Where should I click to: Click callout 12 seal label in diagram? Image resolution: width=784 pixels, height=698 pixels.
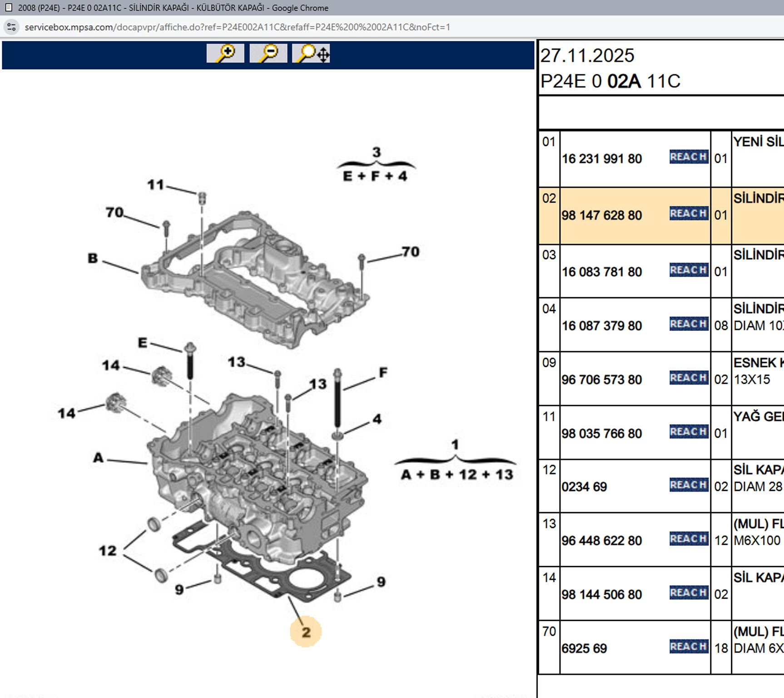click(108, 551)
